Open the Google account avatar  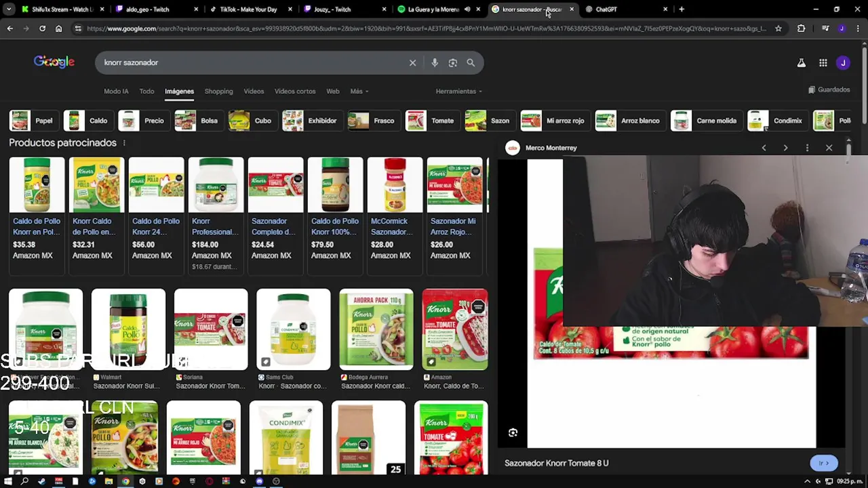(843, 63)
